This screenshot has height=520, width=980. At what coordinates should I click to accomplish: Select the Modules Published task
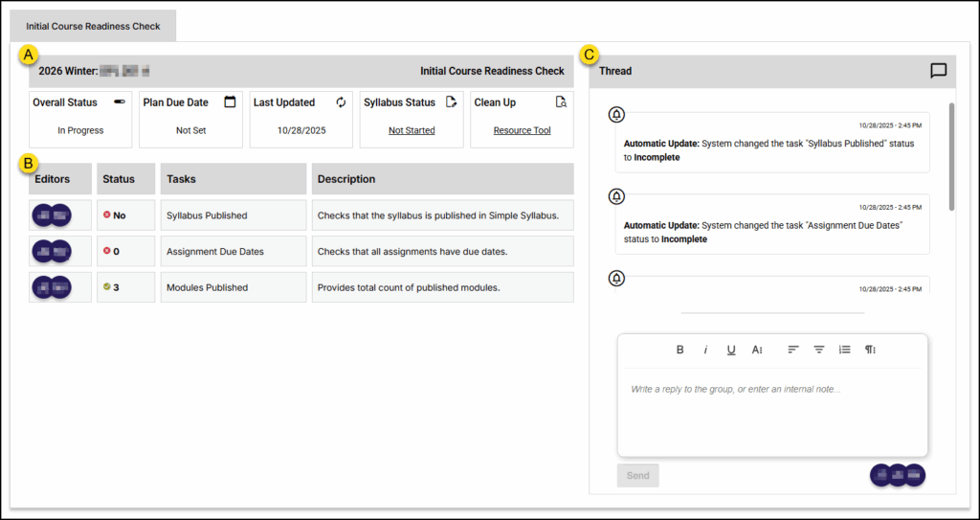(x=207, y=288)
